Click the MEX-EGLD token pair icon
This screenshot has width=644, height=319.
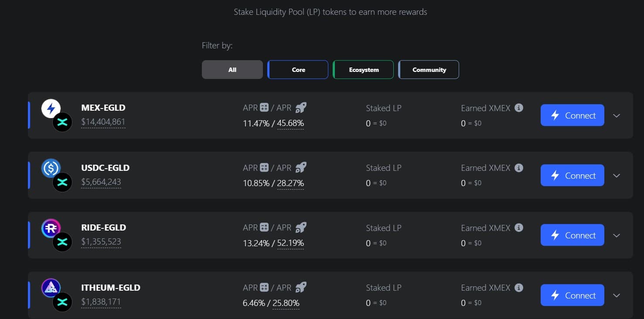click(57, 115)
